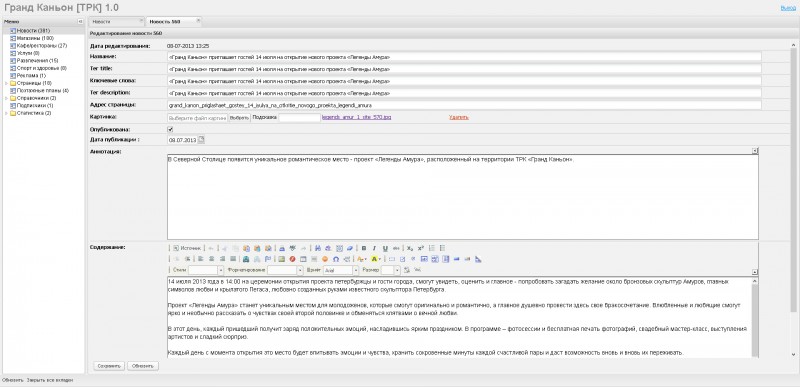The image size is (800, 387).
Task: Click the Выход logout link
Action: coord(788,8)
